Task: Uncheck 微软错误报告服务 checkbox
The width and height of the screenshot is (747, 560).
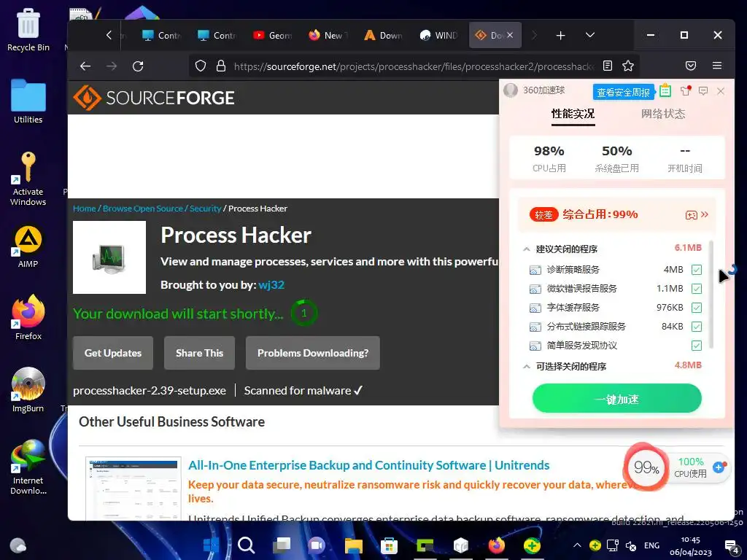Action: 697,289
